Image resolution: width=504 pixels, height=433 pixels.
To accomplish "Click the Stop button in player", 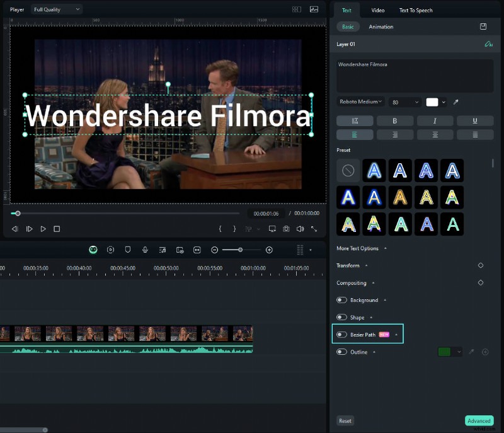I will (x=57, y=229).
